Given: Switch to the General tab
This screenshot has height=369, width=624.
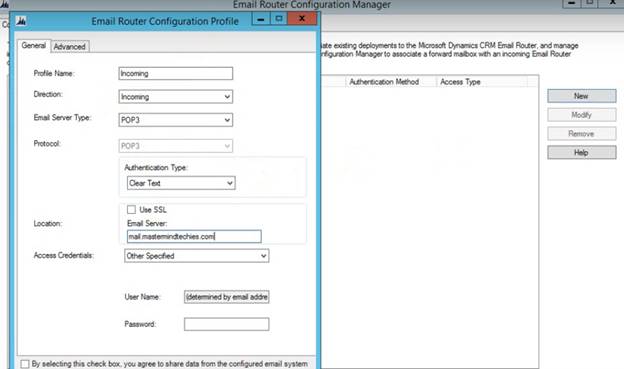Looking at the screenshot, I should pos(34,45).
